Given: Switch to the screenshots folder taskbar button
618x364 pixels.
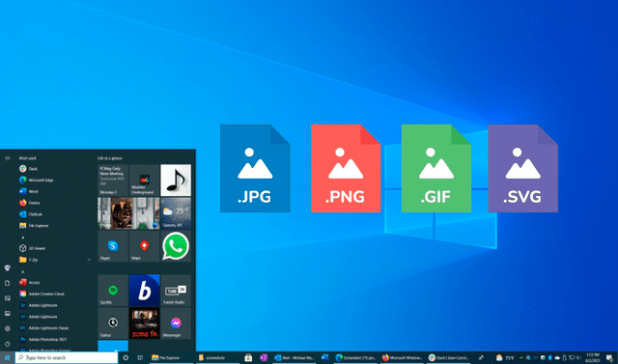Looking at the screenshot, I should (x=217, y=357).
